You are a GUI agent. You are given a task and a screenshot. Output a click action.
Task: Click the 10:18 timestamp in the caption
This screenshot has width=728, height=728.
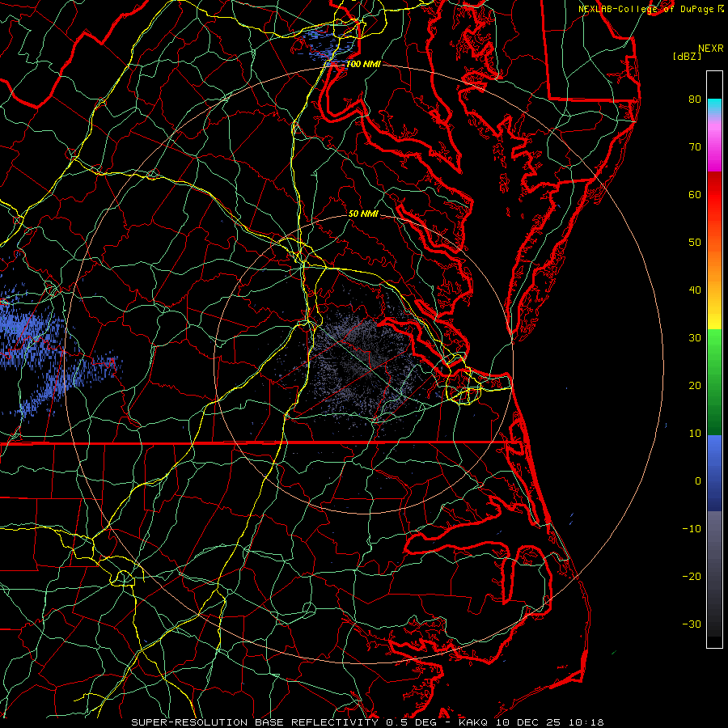pyautogui.click(x=585, y=722)
